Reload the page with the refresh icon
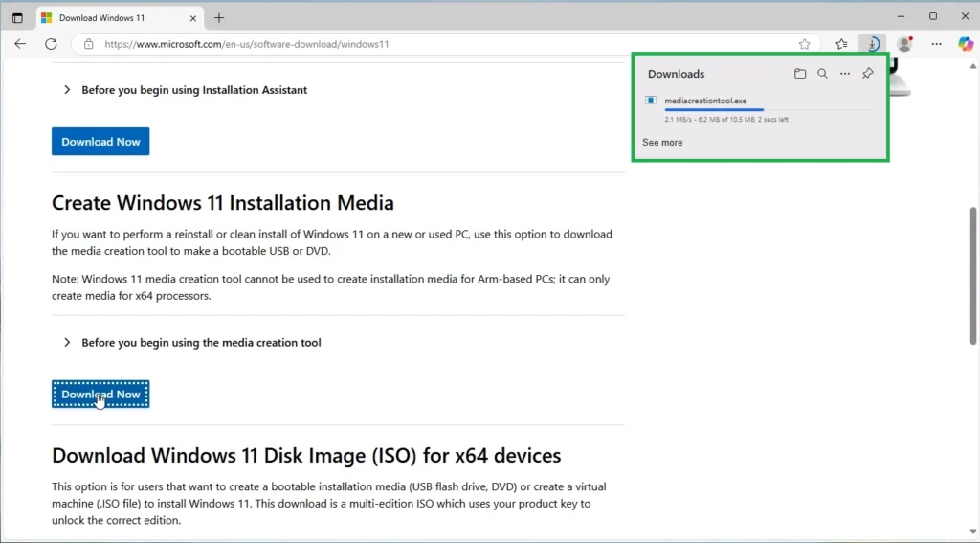980x543 pixels. click(52, 44)
